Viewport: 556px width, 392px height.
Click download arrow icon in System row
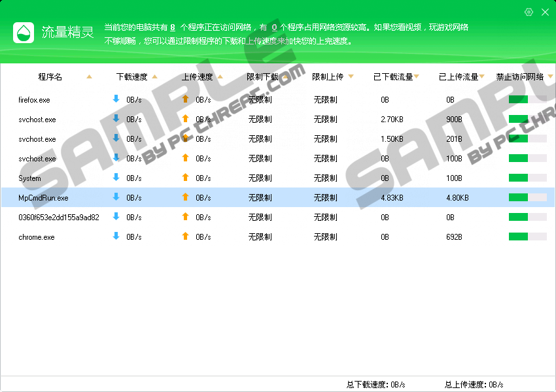[116, 178]
